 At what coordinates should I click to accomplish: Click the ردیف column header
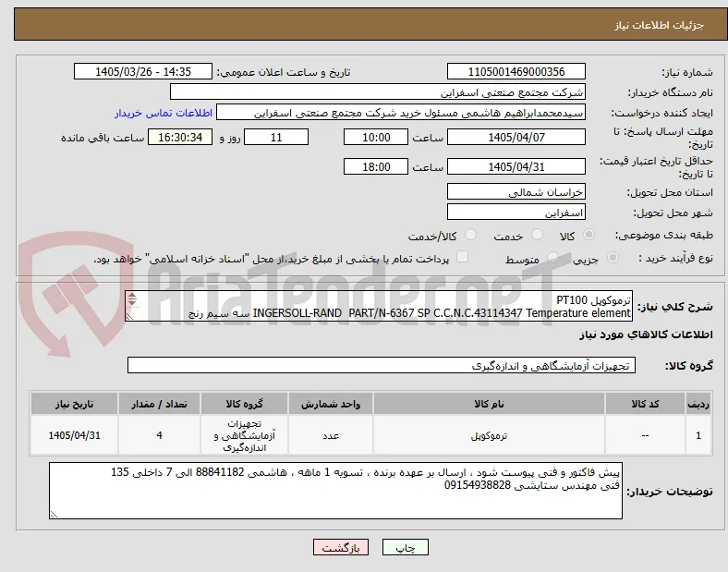pyautogui.click(x=698, y=404)
